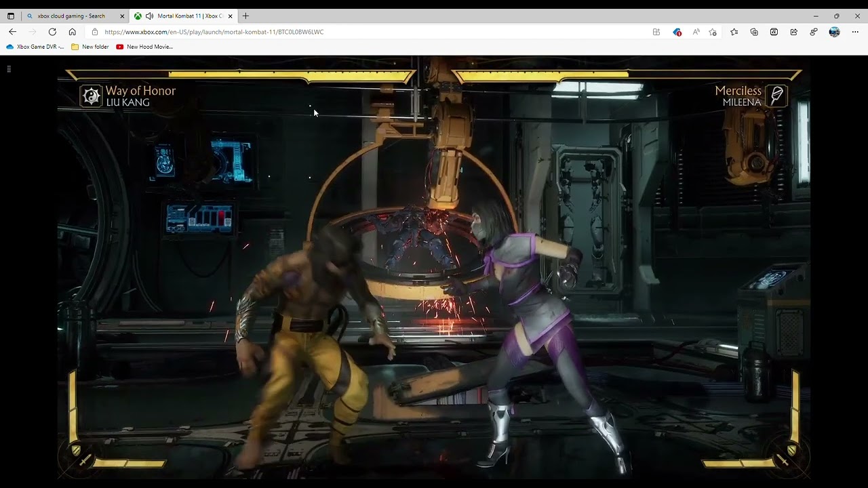Open the Xbox cloud gaming overlay menu dots

(9, 69)
